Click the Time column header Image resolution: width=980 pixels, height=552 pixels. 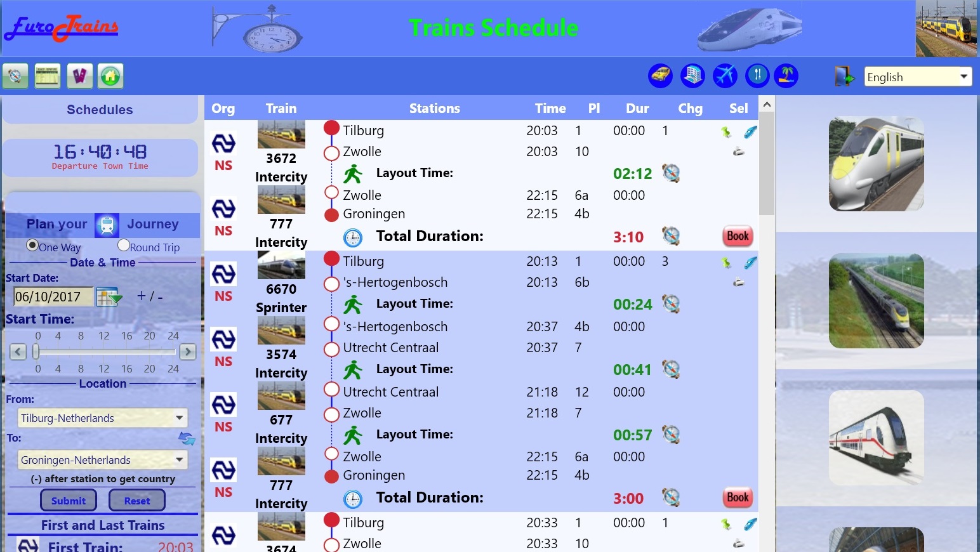pyautogui.click(x=550, y=108)
